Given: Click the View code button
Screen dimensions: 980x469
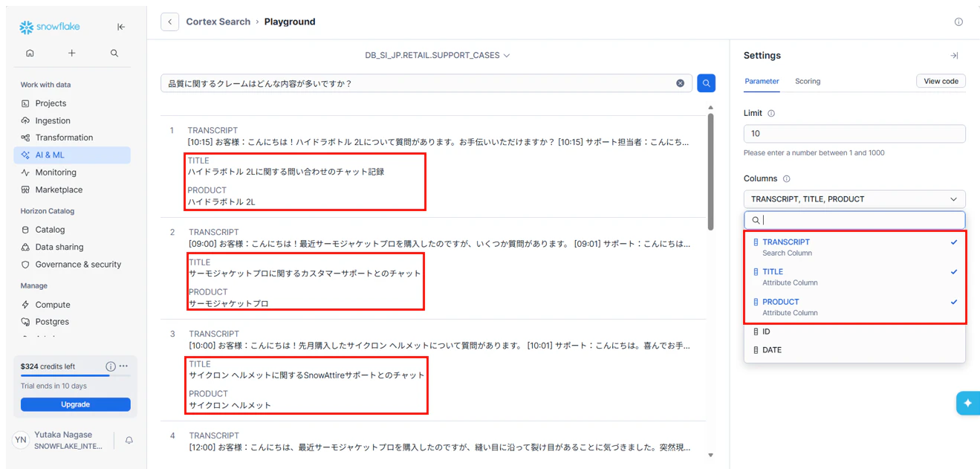Looking at the screenshot, I should tap(941, 81).
